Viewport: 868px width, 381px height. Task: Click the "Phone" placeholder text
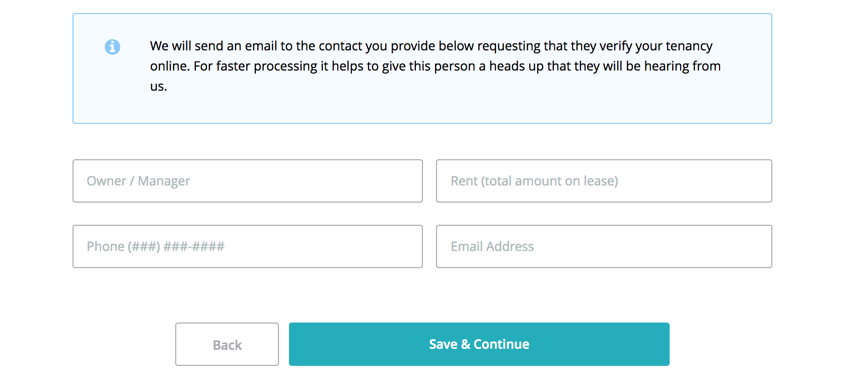(105, 246)
